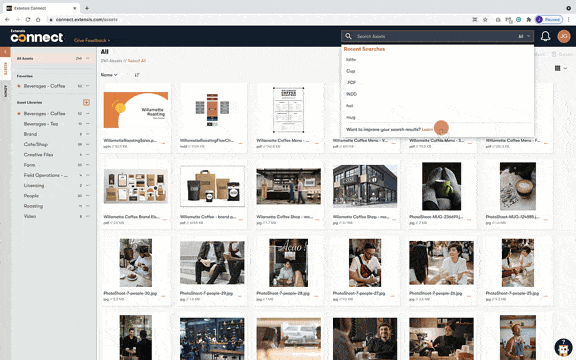Open the All search scope dropdown

524,36
